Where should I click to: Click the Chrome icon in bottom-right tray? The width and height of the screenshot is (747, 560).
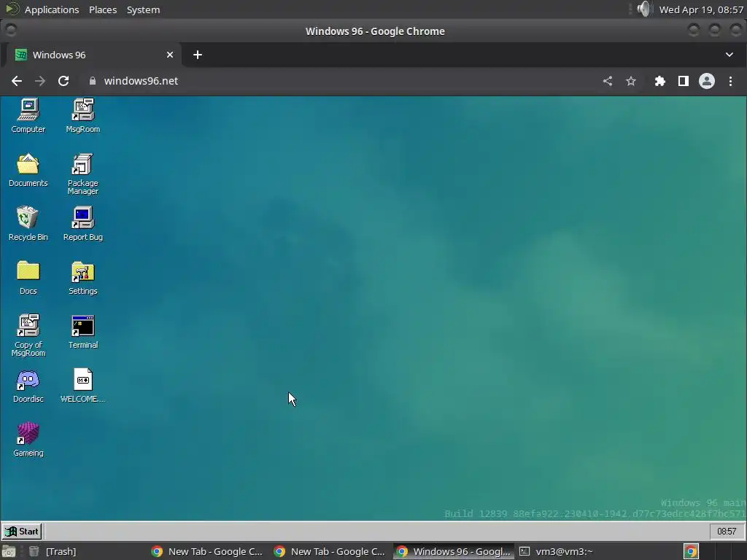(x=691, y=551)
